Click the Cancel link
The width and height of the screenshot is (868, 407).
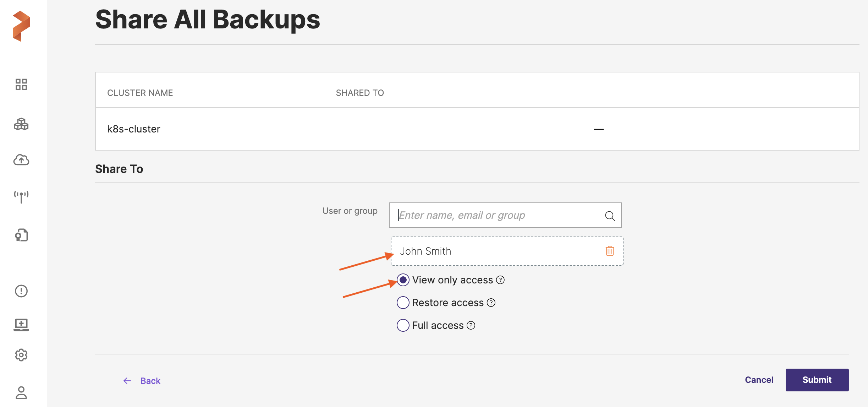(759, 380)
